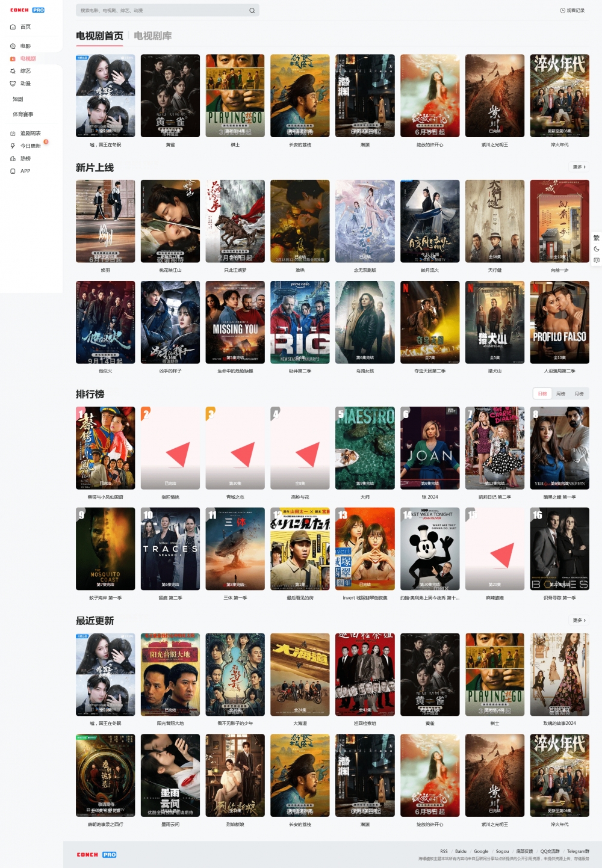Viewport: 602px width, 868px height.
Task: Click the 动漫 anime bear icon
Action: (x=13, y=84)
